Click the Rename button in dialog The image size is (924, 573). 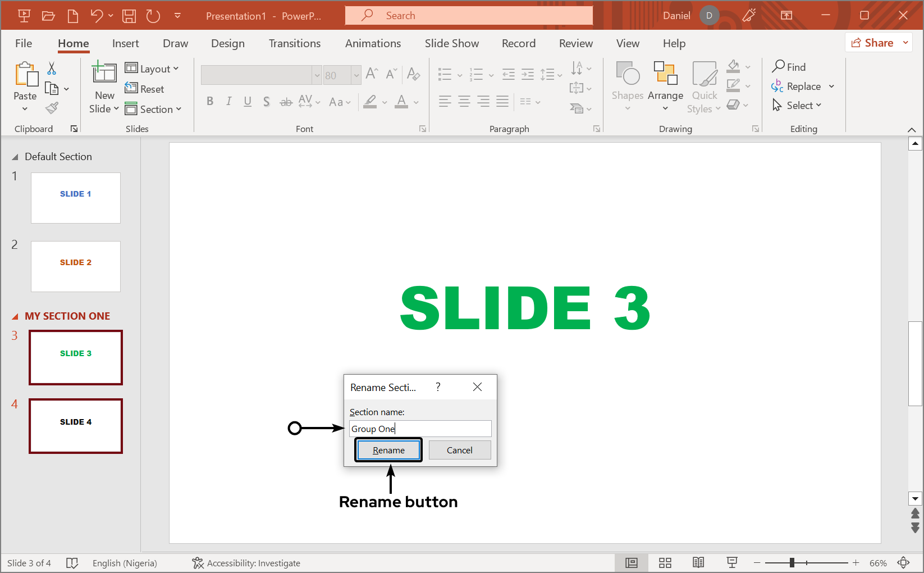[x=388, y=450]
